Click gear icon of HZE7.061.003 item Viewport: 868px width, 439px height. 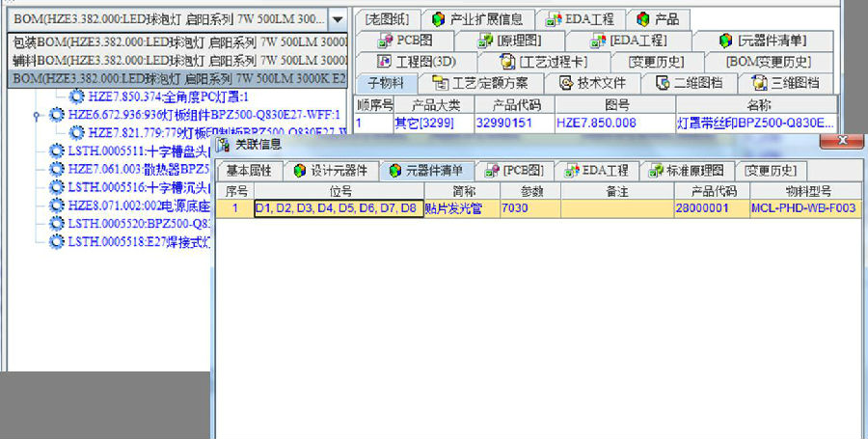[57, 169]
